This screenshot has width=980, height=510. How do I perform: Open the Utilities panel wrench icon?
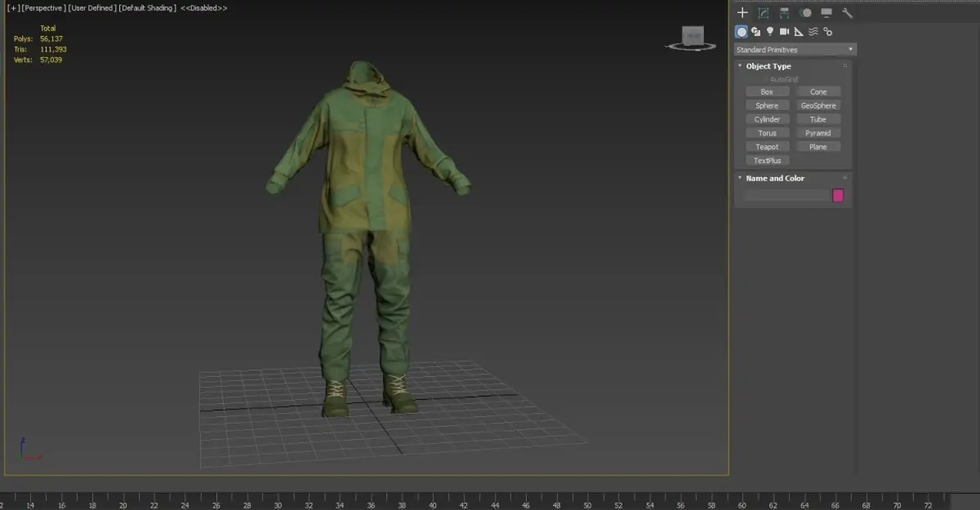click(847, 13)
